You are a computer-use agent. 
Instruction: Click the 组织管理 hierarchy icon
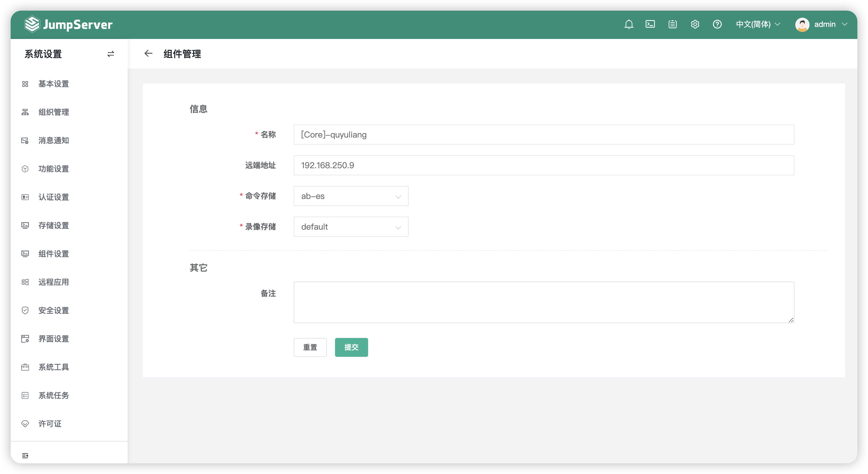(25, 112)
